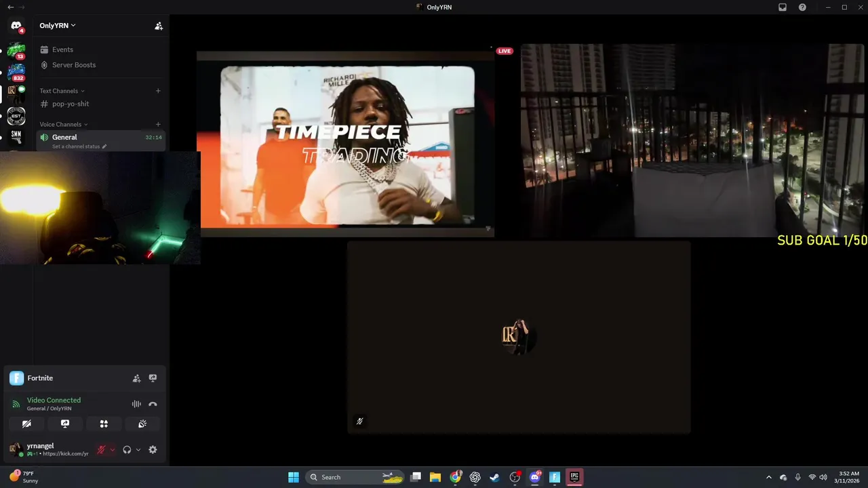Open the Inbox icon in title bar
This screenshot has width=868, height=488.
pyautogui.click(x=782, y=7)
